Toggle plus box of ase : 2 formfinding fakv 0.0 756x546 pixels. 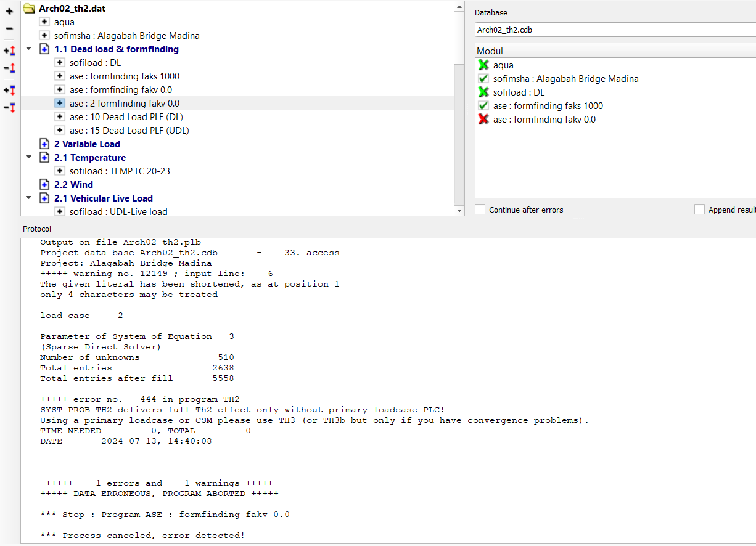pos(60,103)
